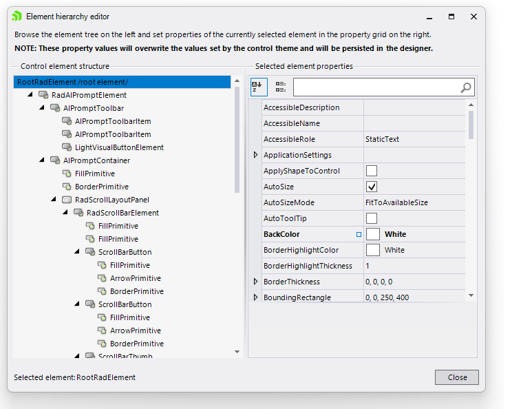Click the AutoSizeMode property label
Viewport: 532px width, 409px height.
click(x=289, y=202)
